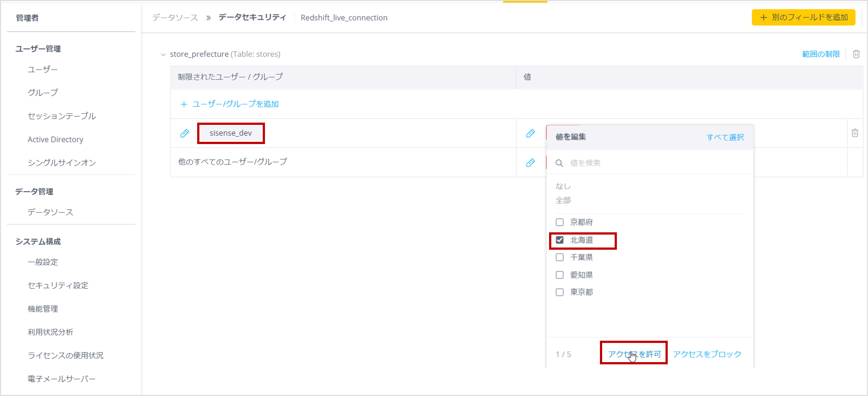Click データセキュリティ breadcrumb text

click(252, 17)
